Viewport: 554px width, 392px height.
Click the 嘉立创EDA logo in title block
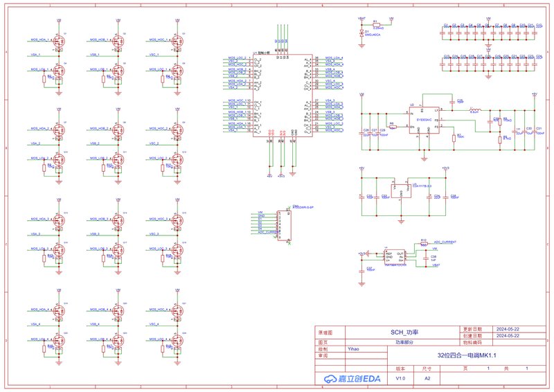pyautogui.click(x=352, y=379)
